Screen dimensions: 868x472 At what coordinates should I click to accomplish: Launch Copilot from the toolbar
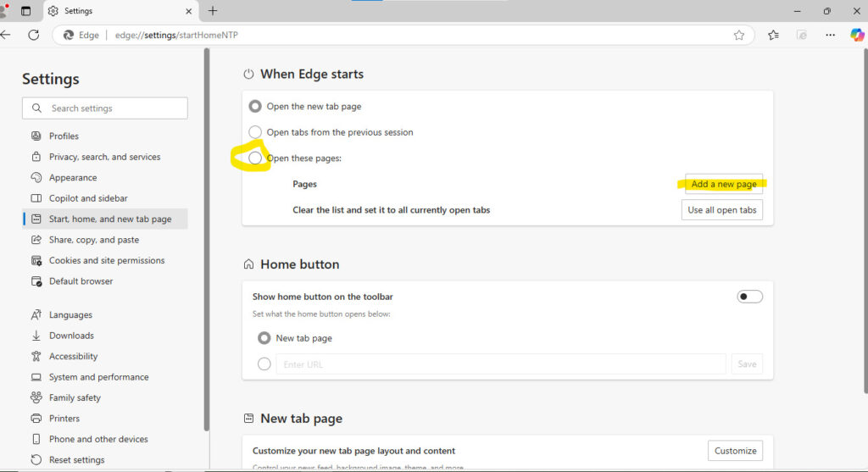pos(857,35)
